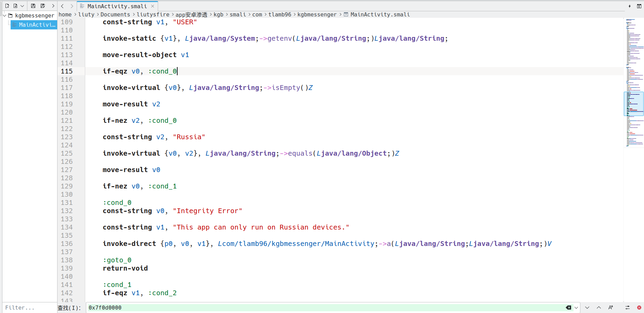Click the New document icon
Screen dimensions: 644x313
pos(7,6)
